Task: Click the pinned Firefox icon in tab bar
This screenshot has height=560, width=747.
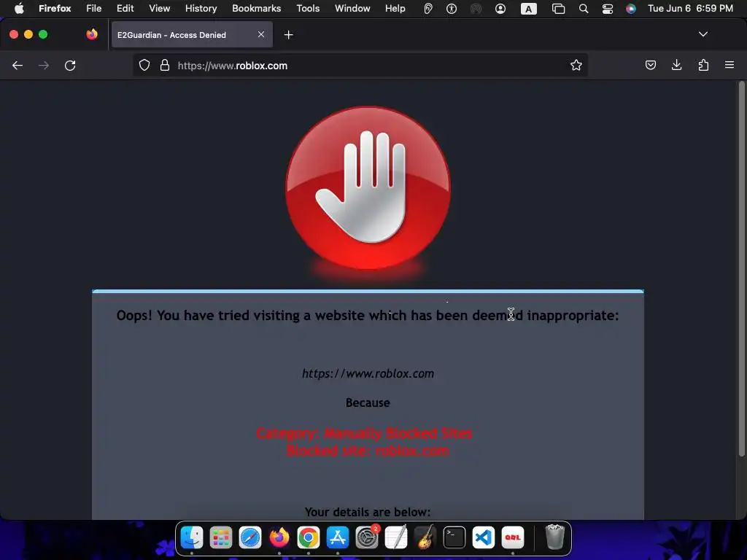Action: pos(92,34)
